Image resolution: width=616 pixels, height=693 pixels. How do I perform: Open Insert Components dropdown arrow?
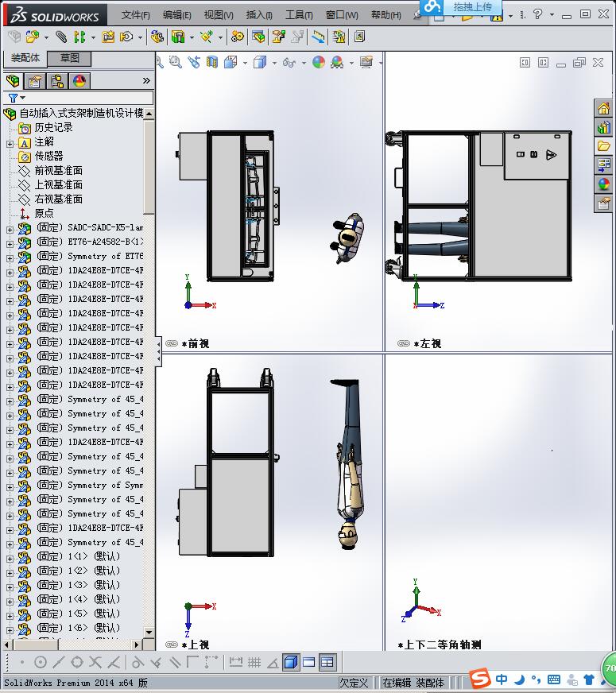point(46,37)
